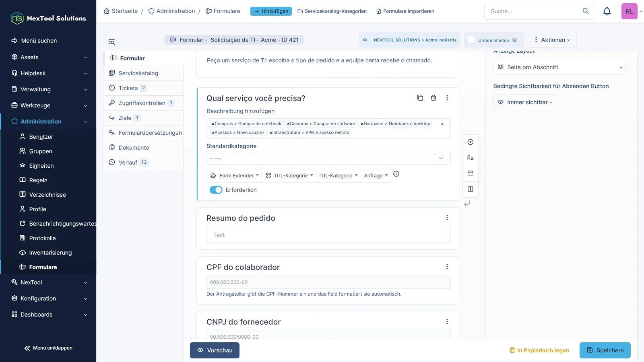
Task: Click the list-search icon above form tabs
Action: [x=111, y=42]
